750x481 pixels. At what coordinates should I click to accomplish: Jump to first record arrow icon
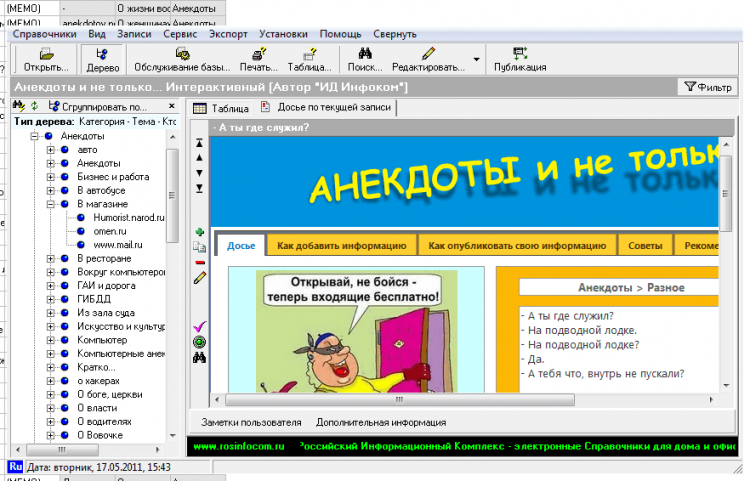pos(199,142)
